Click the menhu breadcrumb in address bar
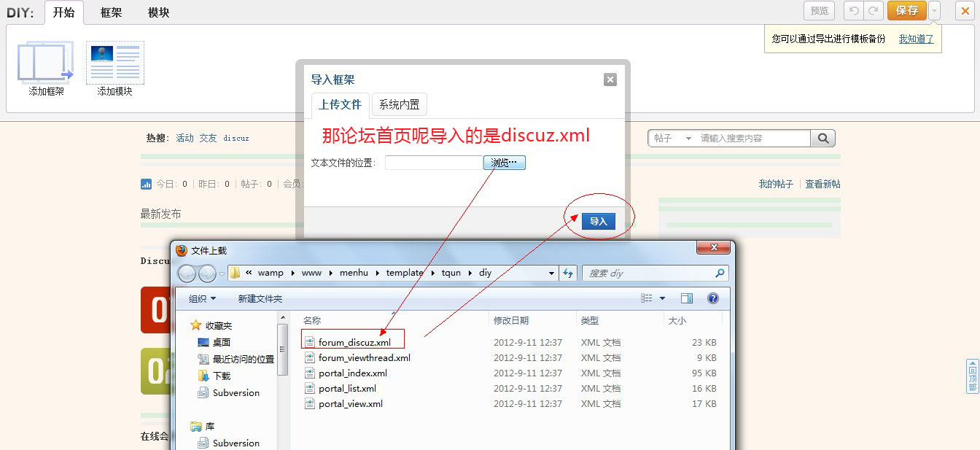 point(354,273)
